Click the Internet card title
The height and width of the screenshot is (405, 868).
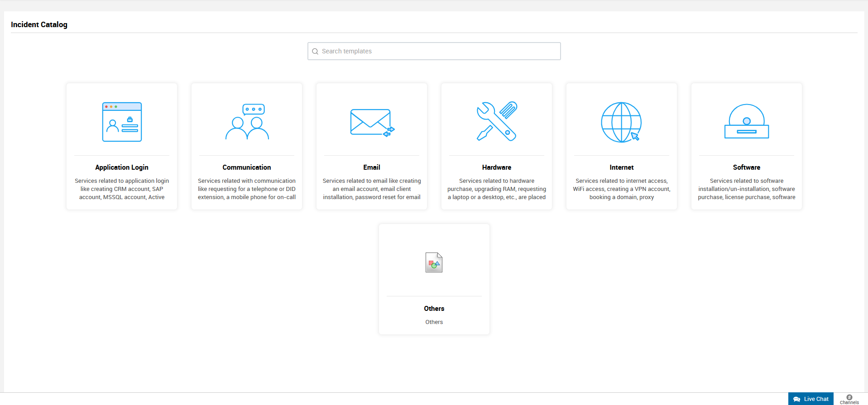pyautogui.click(x=622, y=167)
